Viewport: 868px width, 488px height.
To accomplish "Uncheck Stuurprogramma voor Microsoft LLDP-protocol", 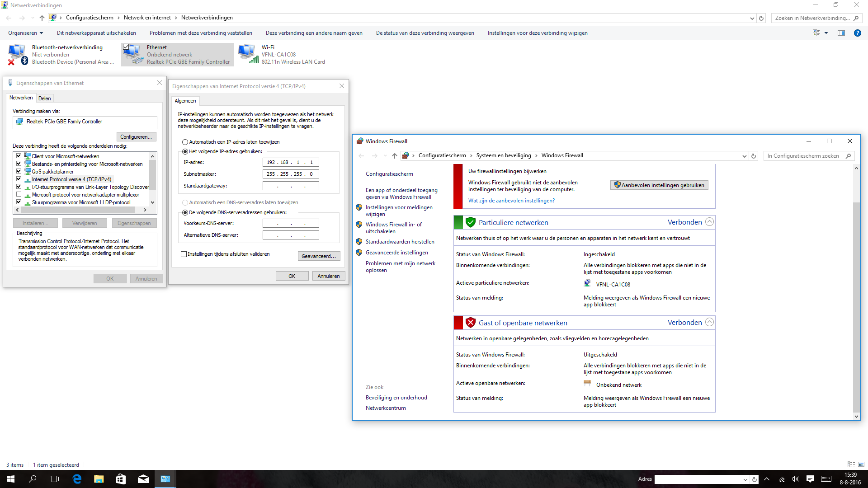I will tap(19, 202).
